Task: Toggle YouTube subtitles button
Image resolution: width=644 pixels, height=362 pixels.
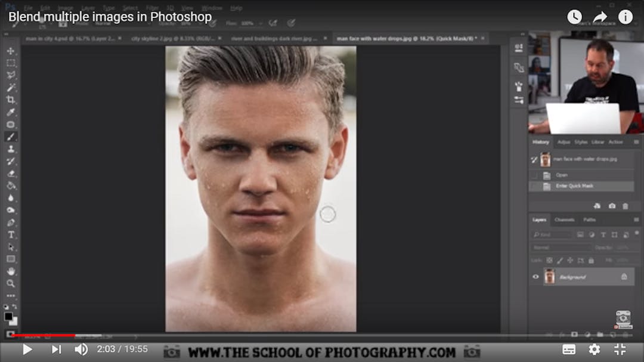Action: pos(569,349)
